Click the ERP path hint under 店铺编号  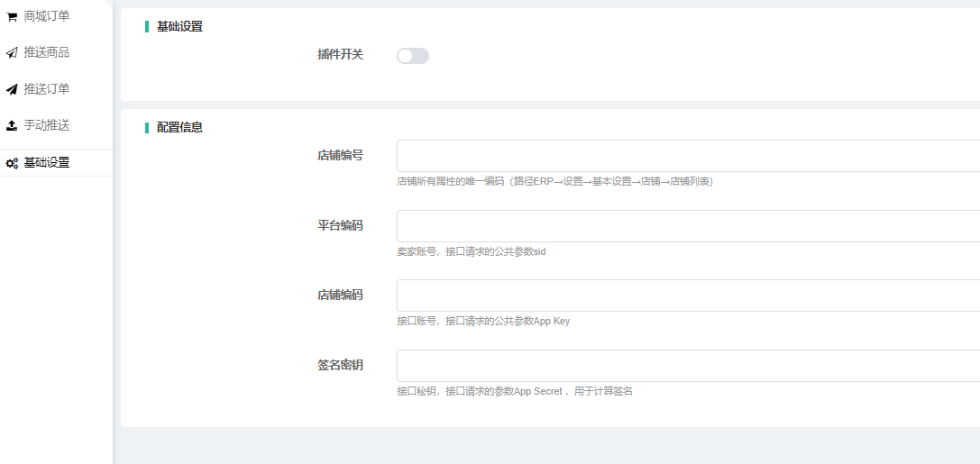click(x=554, y=181)
